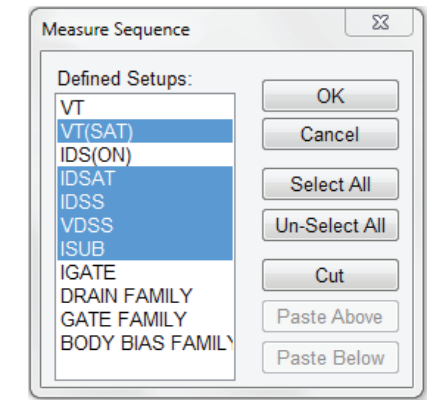Toggle the VT(SAT) list entry

coord(145,131)
